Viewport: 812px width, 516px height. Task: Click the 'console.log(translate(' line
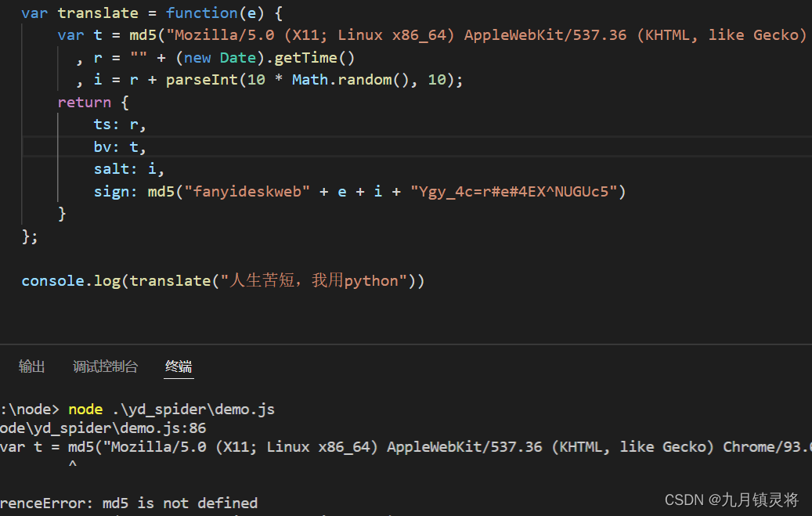[222, 281]
